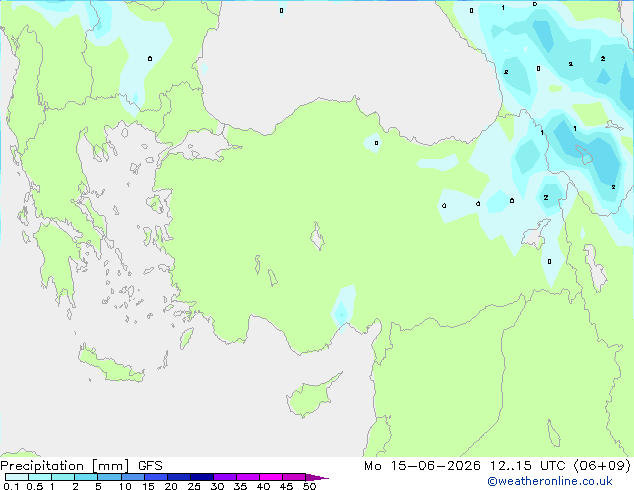Click the '0.5' legend label

point(35,486)
